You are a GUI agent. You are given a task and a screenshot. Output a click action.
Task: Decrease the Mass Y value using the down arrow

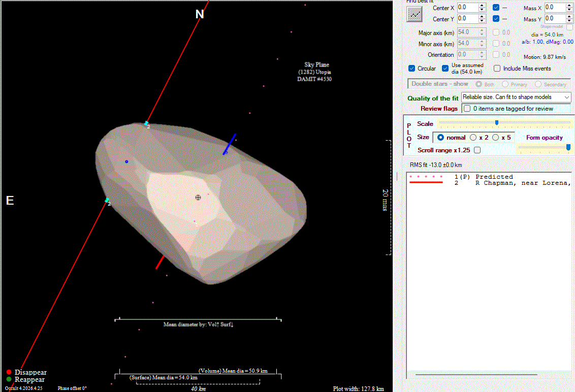pyautogui.click(x=569, y=20)
